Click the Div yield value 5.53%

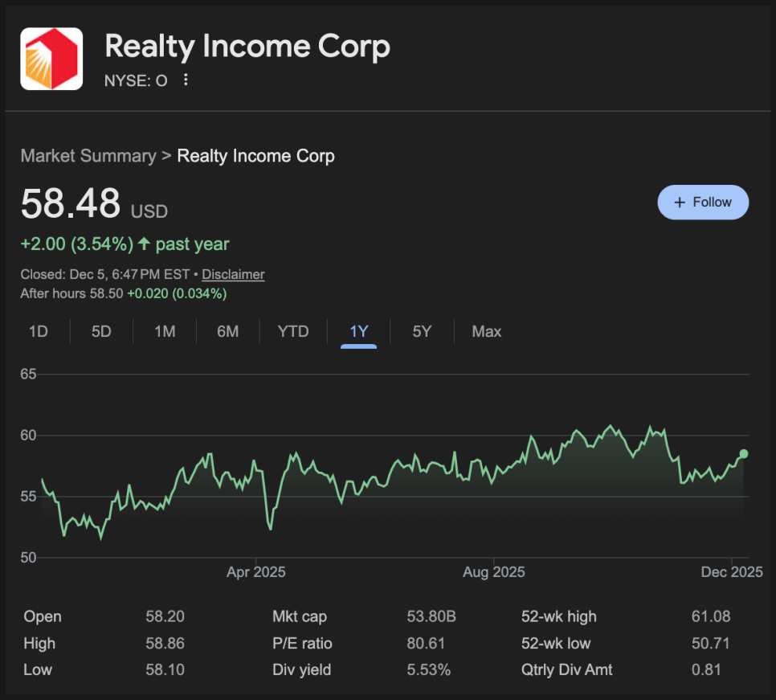[429, 669]
